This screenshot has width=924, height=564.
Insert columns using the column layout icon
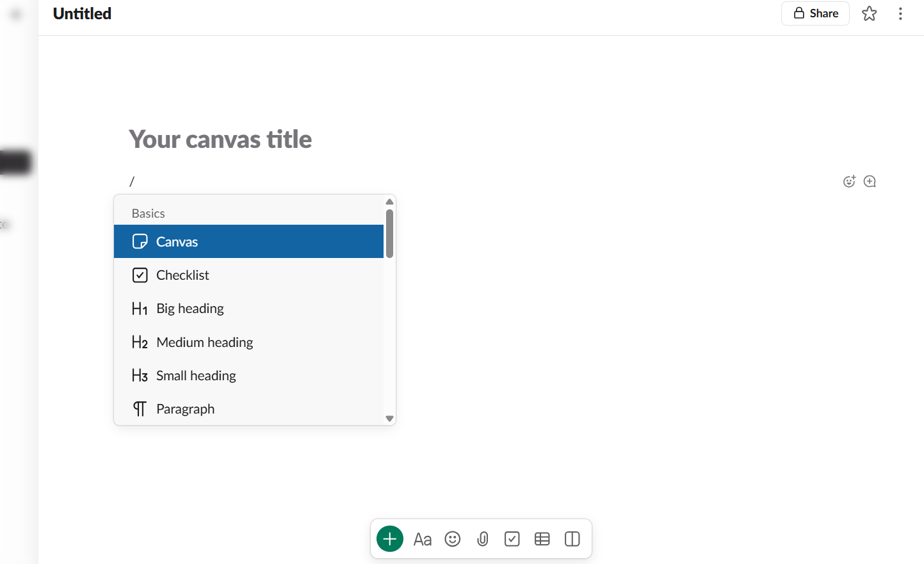tap(571, 539)
